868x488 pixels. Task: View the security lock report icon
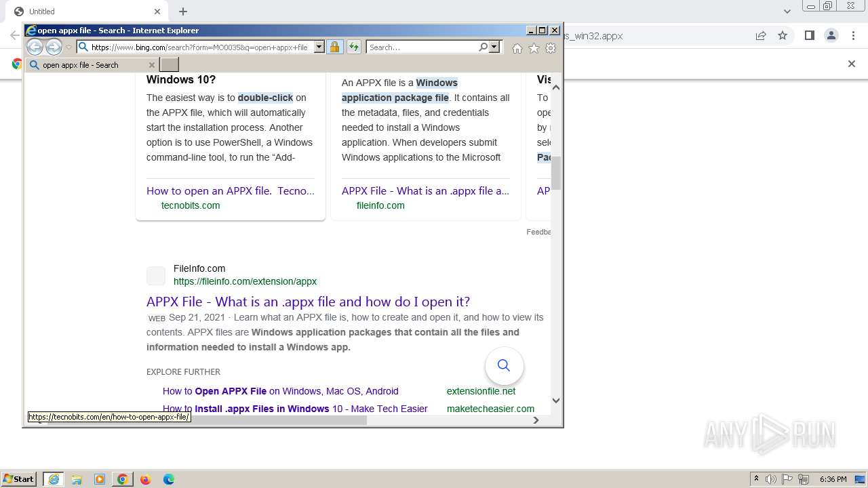334,47
